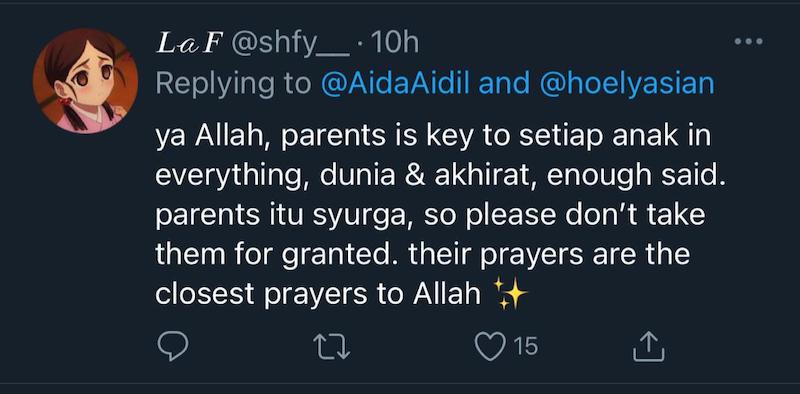View the anime girl profile avatar

[86, 81]
